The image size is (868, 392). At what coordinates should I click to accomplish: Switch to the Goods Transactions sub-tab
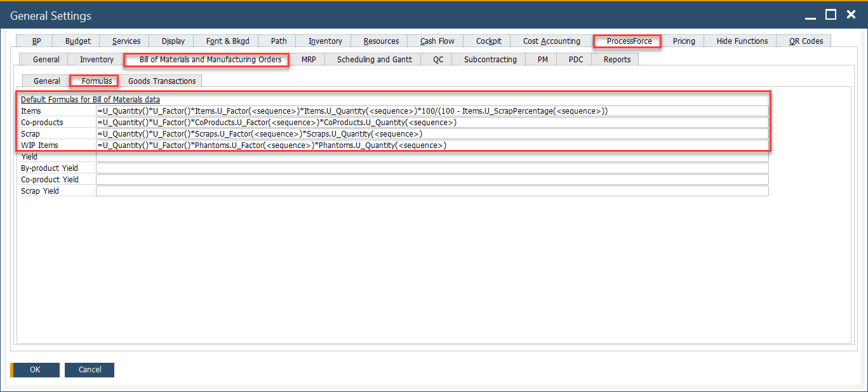(162, 81)
